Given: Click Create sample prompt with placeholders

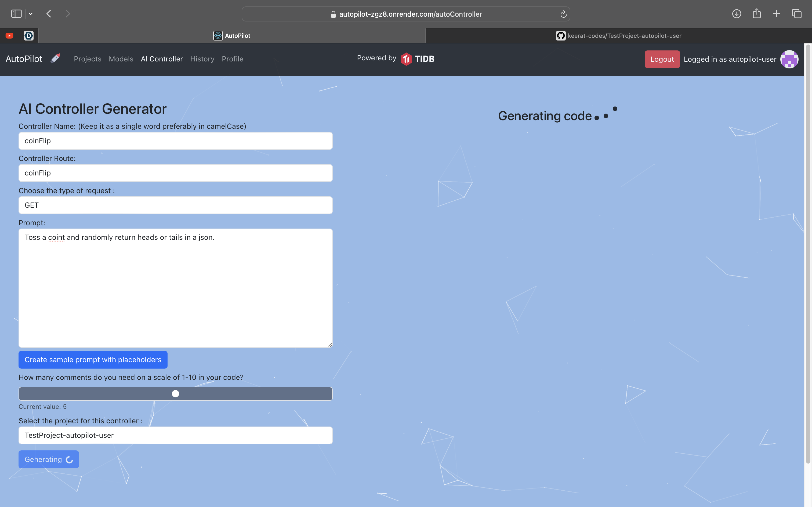Looking at the screenshot, I should pos(93,359).
